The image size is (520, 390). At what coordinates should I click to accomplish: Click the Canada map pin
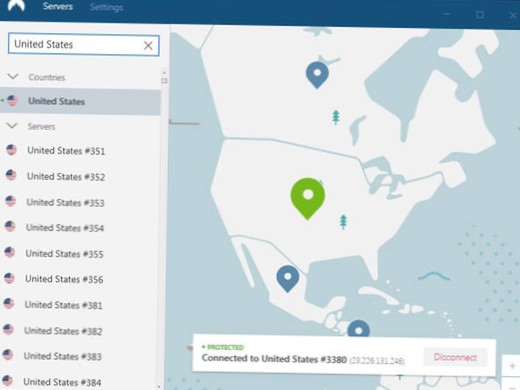(x=317, y=75)
